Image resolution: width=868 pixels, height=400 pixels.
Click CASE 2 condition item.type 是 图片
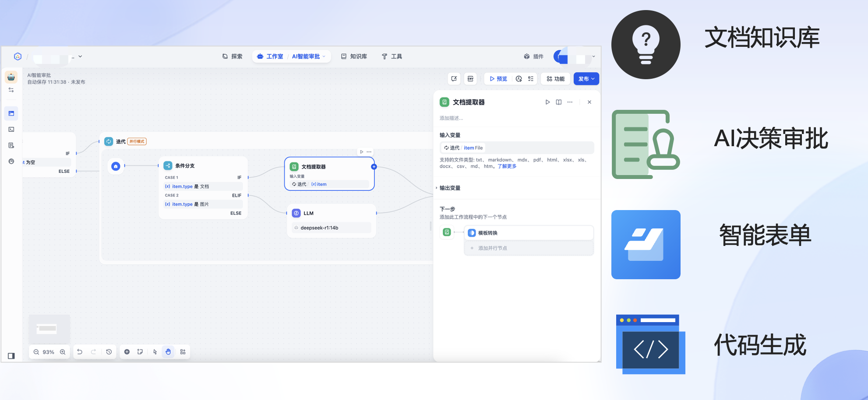pos(203,204)
